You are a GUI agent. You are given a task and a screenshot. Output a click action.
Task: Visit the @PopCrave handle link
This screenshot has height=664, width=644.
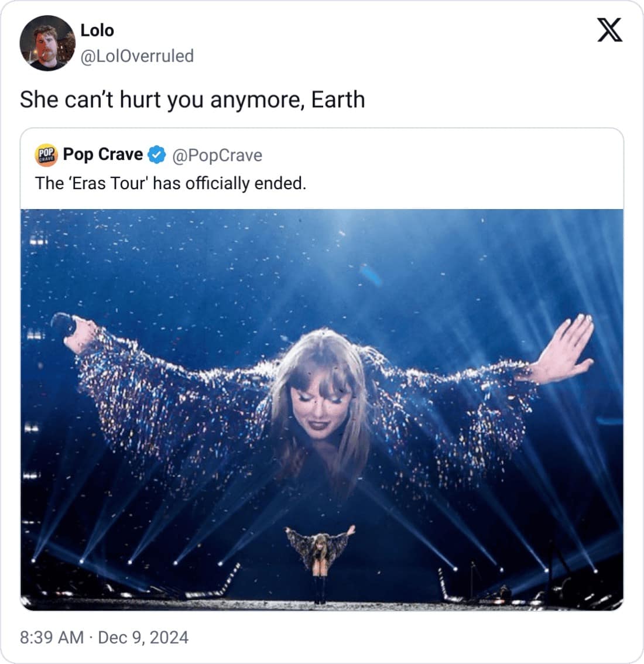point(217,155)
